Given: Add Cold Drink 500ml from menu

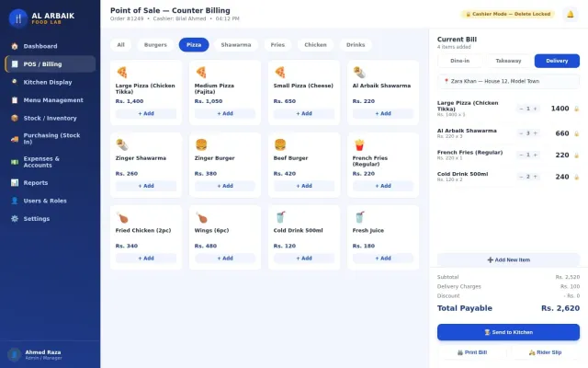Looking at the screenshot, I should pyautogui.click(x=304, y=259).
